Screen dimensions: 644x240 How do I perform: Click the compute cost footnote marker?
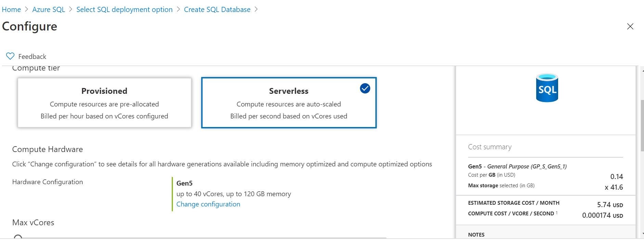tap(557, 213)
